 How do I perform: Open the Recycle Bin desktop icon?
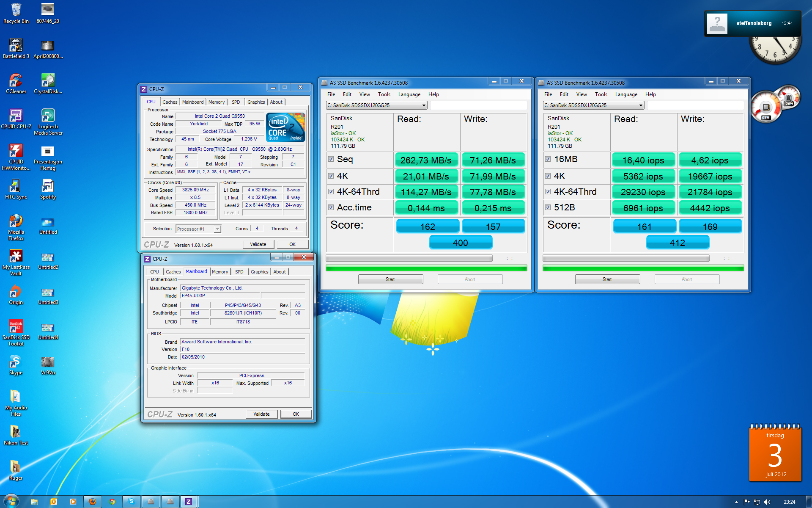point(16,13)
